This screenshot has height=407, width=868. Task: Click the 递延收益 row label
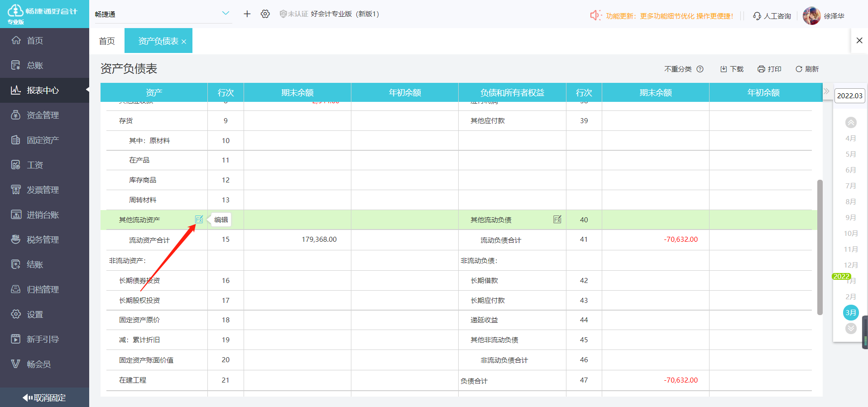pyautogui.click(x=484, y=320)
